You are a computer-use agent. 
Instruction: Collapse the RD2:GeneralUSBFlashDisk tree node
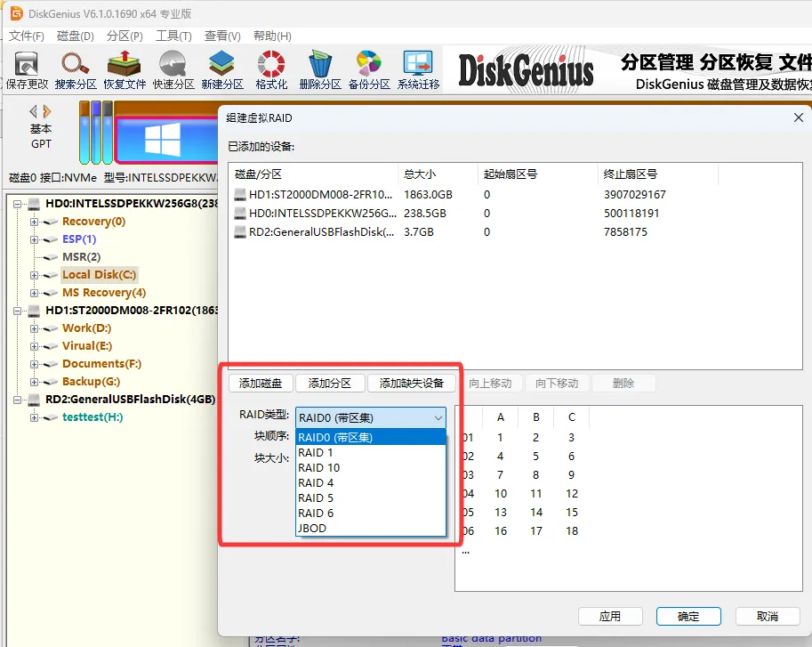pos(17,400)
